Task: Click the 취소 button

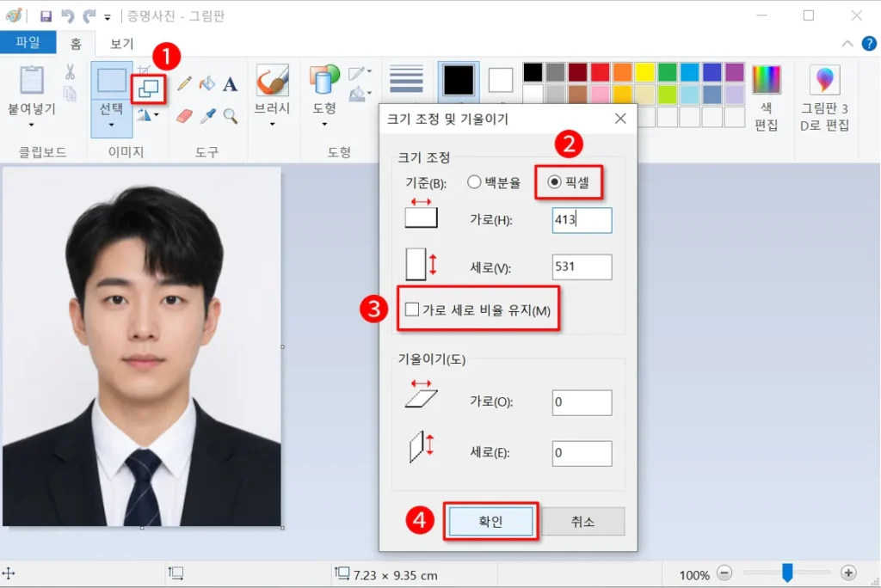Action: (582, 522)
